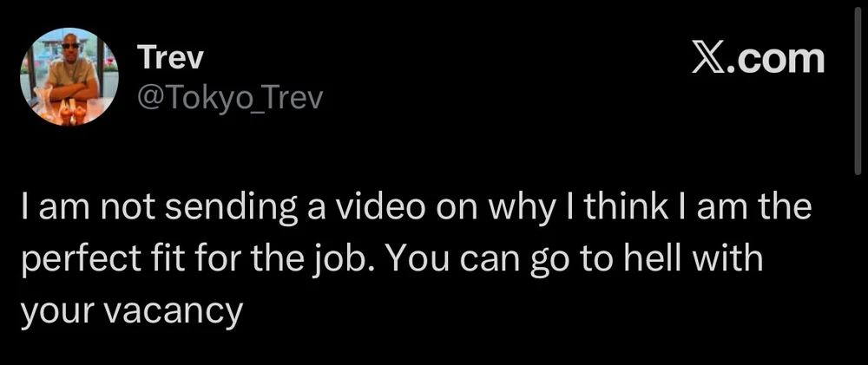
Task: Select the word "your" on last line
Action: point(59,313)
